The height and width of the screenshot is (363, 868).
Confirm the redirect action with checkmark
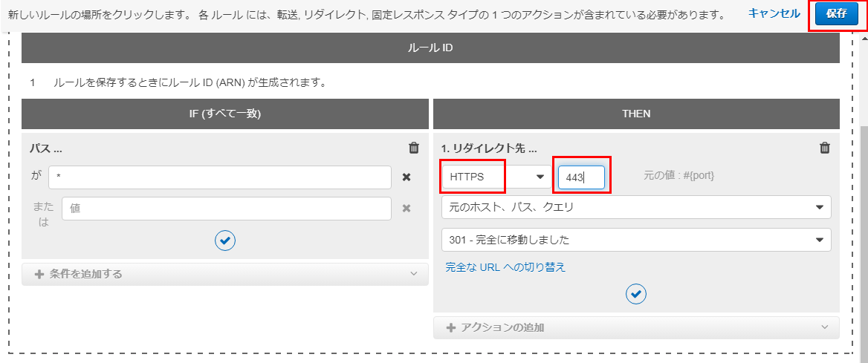point(636,294)
